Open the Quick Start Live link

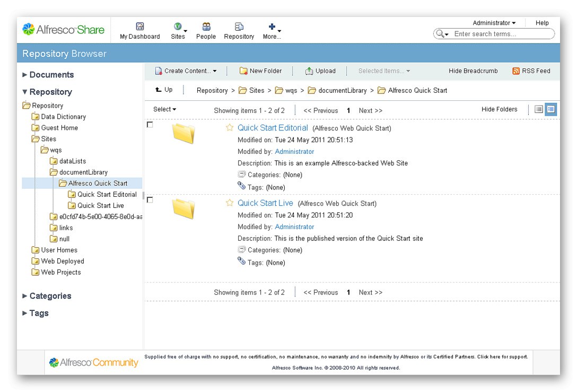[x=265, y=203]
